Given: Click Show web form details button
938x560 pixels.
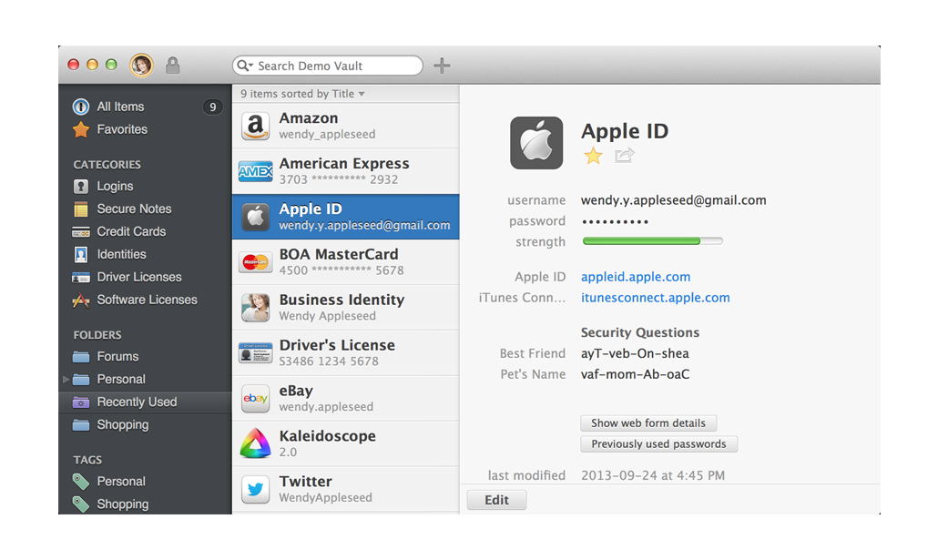Looking at the screenshot, I should 648,423.
